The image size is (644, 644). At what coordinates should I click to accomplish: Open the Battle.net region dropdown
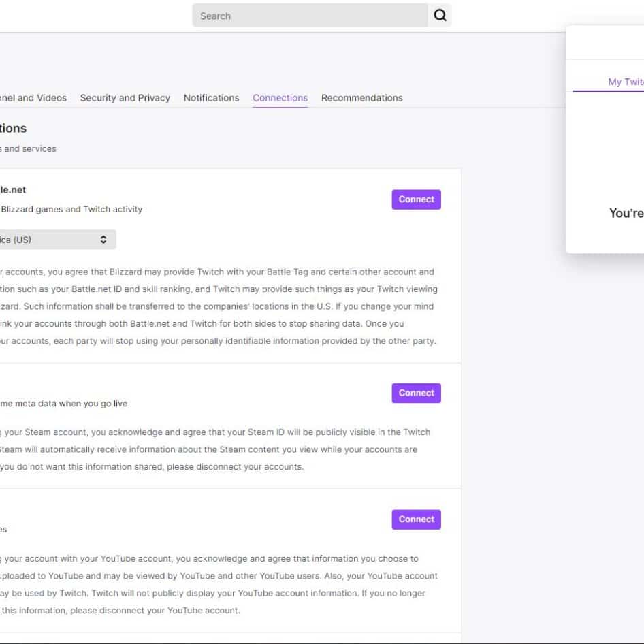(x=57, y=240)
